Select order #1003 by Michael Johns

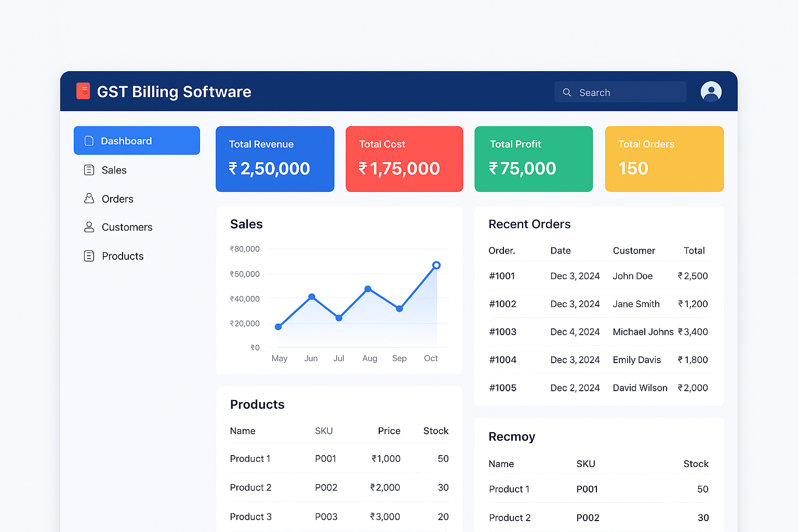click(x=597, y=331)
